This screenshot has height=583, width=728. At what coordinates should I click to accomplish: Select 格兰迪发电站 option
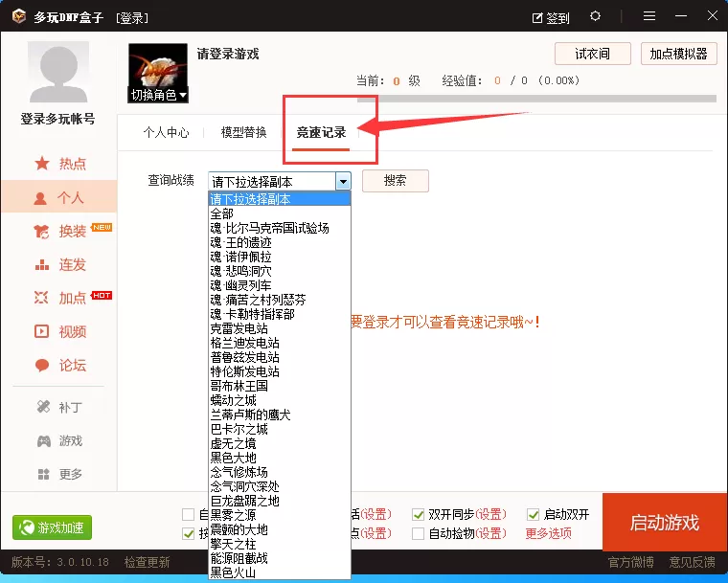280,343
